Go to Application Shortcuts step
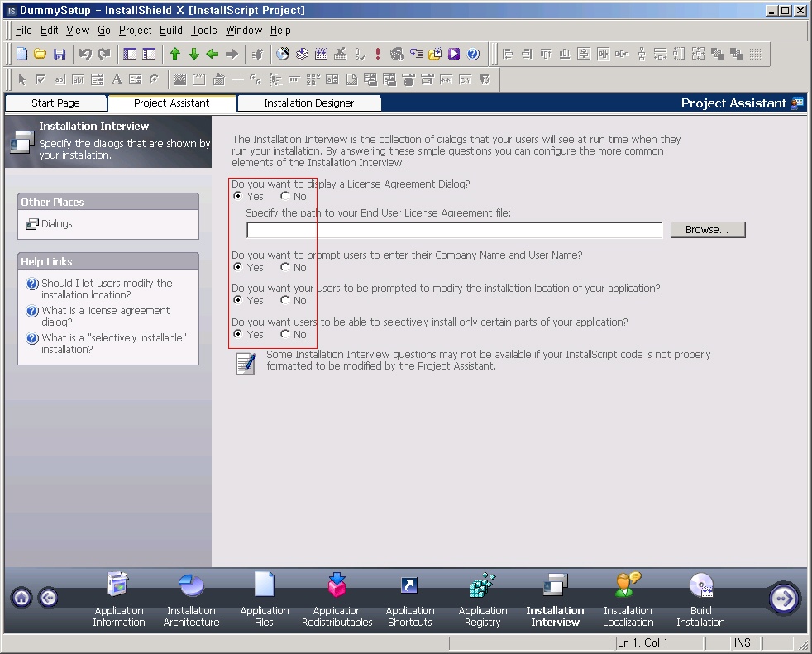The height and width of the screenshot is (654, 812). 409,599
